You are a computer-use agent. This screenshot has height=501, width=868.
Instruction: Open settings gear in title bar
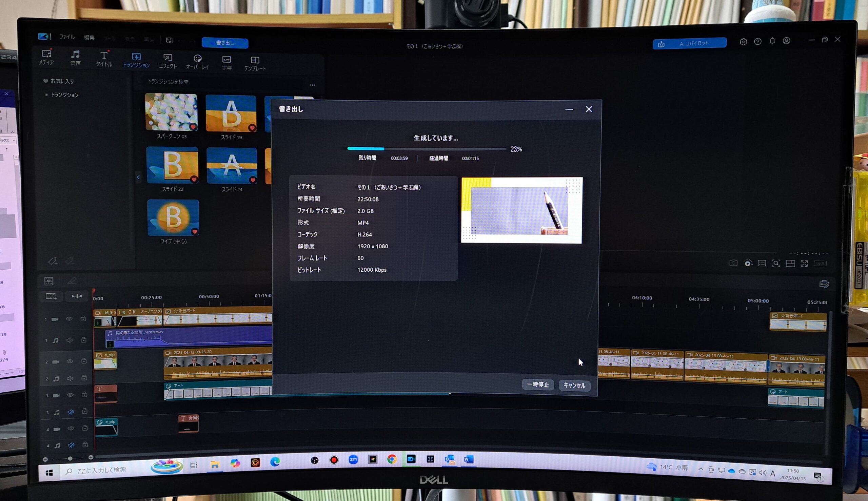coord(743,42)
